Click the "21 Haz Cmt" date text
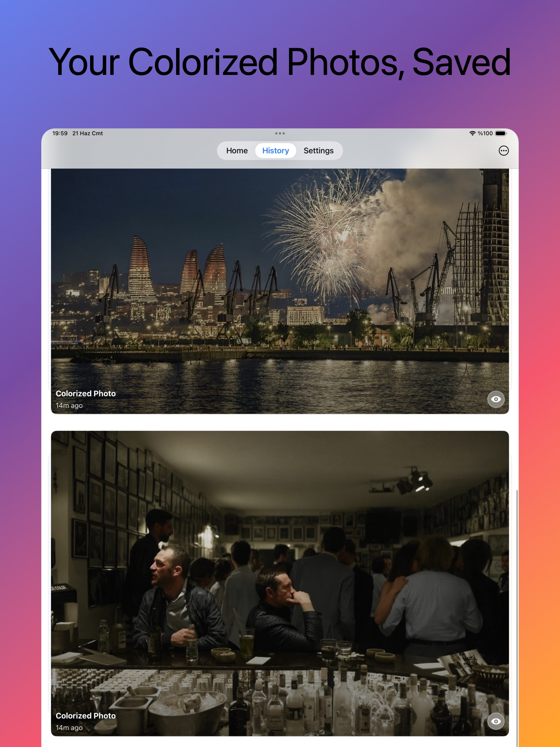The height and width of the screenshot is (747, 560). pos(87,133)
